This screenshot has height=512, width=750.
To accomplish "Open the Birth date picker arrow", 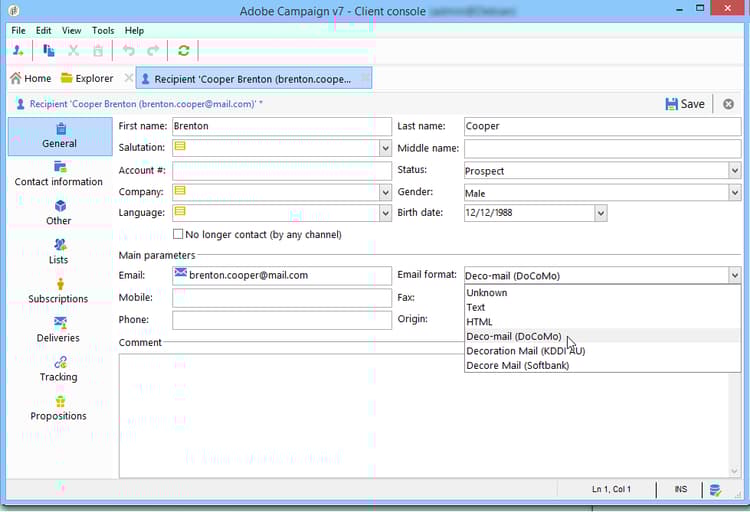I will tap(601, 213).
